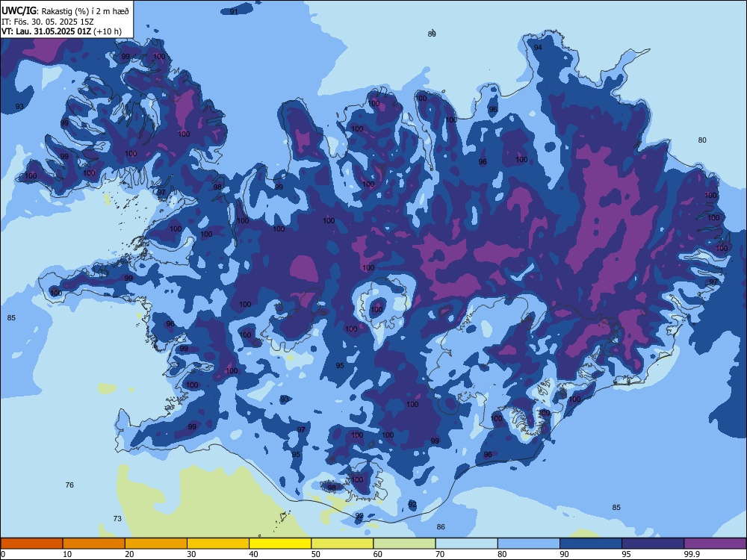Click the legend tick label '40'
The image size is (747, 560).
254,554
